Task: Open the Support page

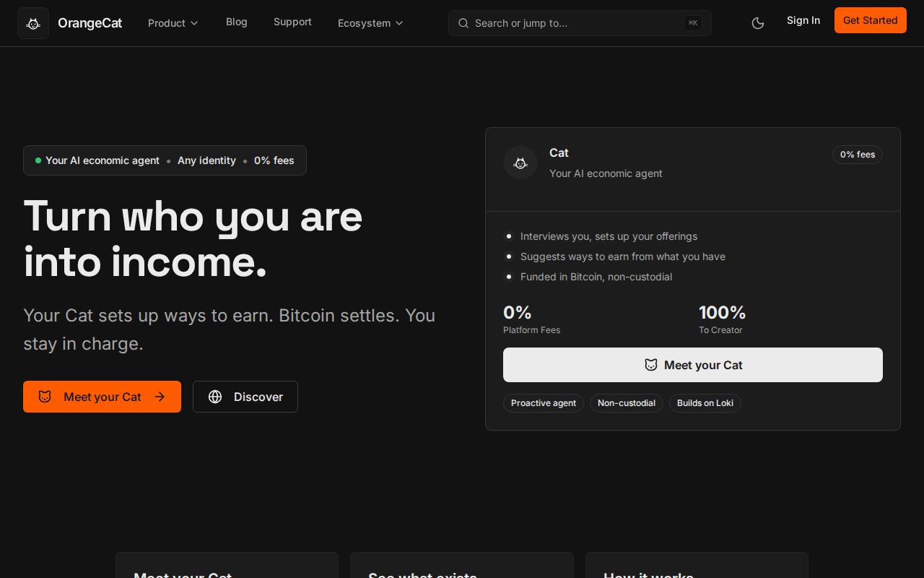Action: coord(292,22)
